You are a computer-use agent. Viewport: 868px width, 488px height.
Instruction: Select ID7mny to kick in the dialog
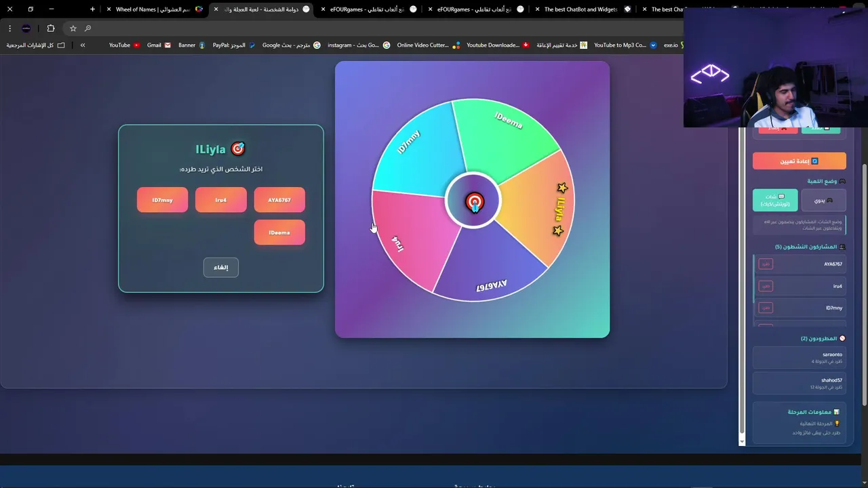coord(162,200)
